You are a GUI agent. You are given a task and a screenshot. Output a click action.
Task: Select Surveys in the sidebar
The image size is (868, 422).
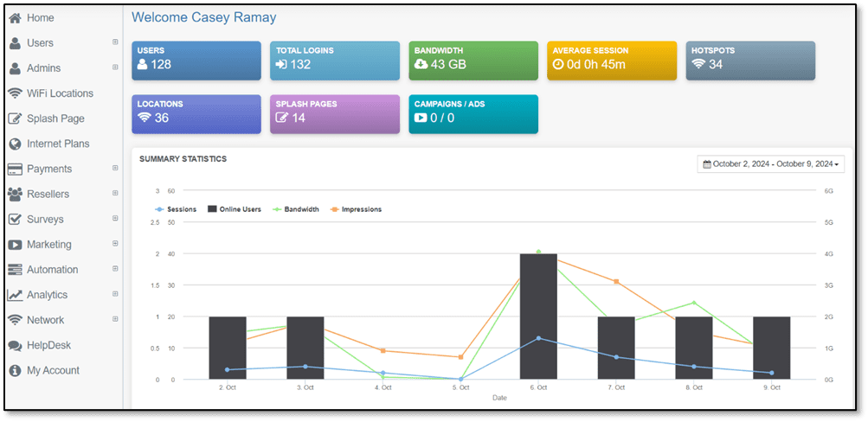click(45, 219)
